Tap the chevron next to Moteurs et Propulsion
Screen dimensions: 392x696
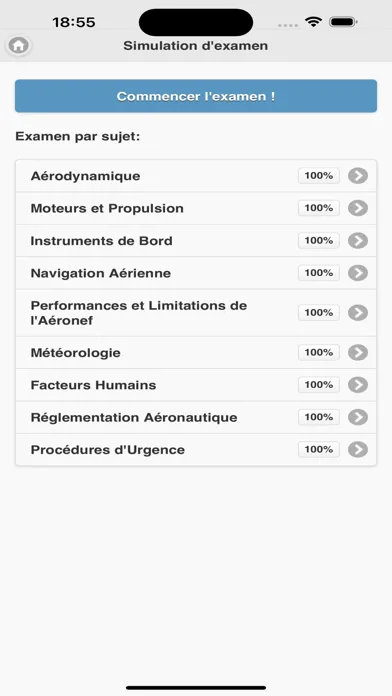point(358,208)
